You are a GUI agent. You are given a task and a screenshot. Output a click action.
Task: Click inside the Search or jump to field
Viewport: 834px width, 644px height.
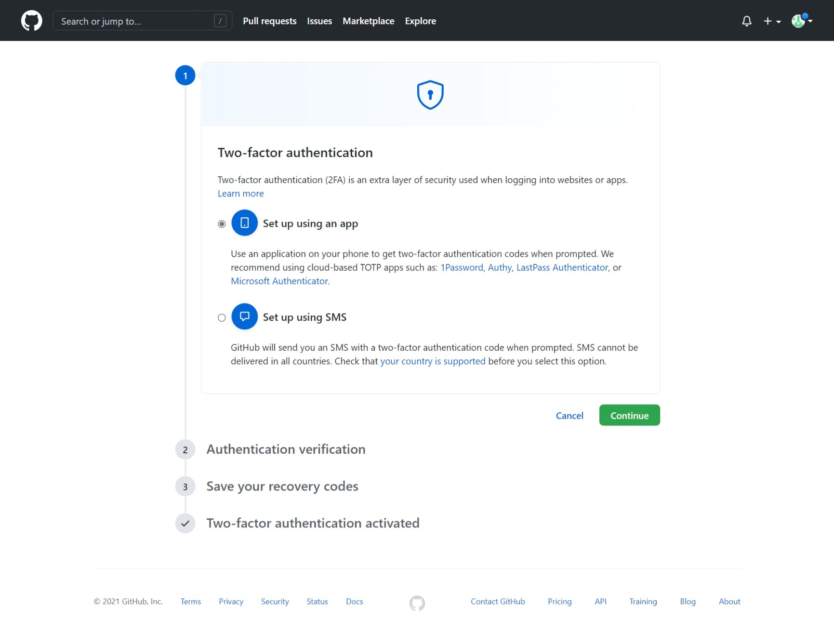pos(135,21)
